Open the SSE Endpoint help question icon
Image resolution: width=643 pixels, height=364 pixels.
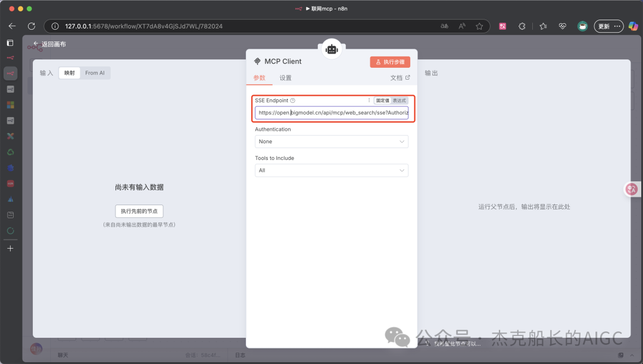tap(293, 101)
